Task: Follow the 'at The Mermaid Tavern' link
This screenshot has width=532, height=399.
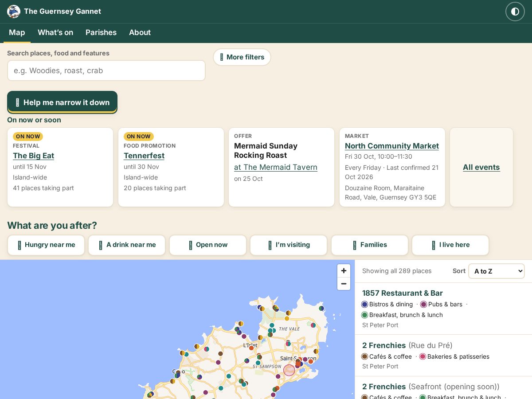Action: [276, 167]
